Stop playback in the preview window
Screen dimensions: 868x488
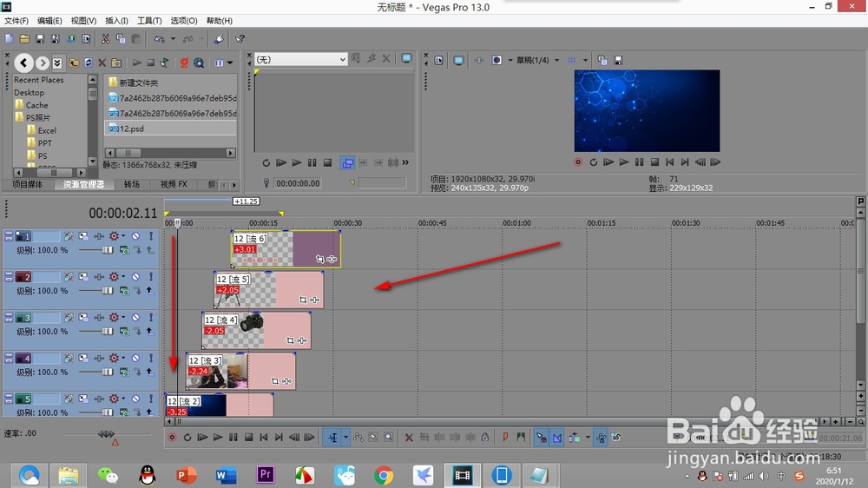(x=654, y=162)
